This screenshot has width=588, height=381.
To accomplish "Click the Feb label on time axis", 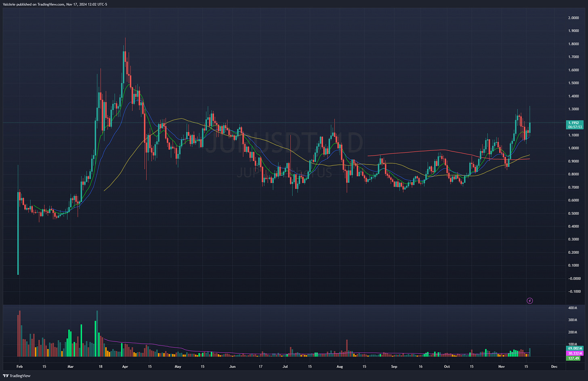I will point(19,367).
